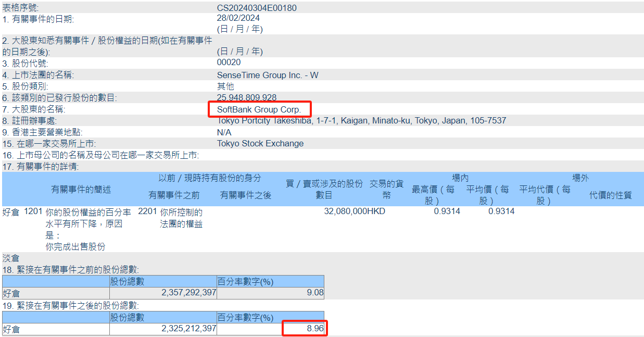Click currency HKD in the event row

[376, 211]
